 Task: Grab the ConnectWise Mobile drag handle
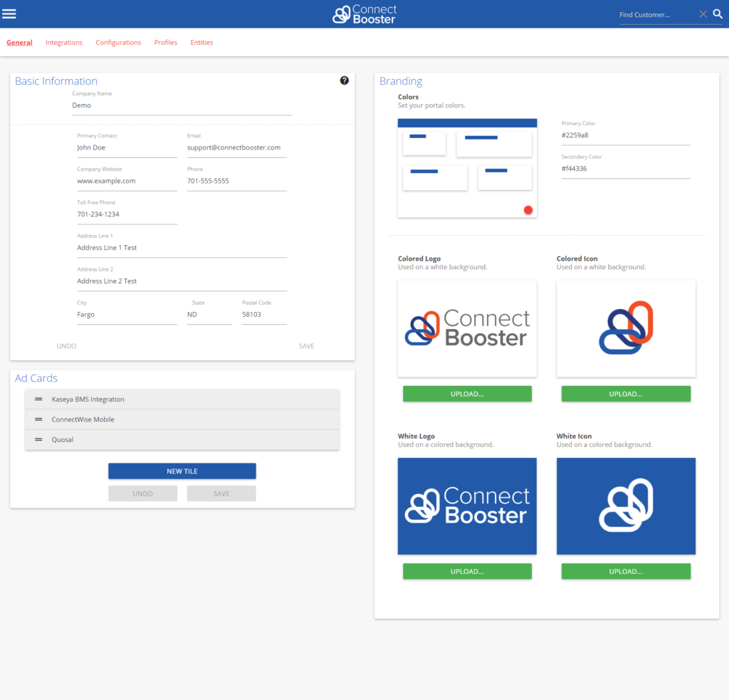38,419
